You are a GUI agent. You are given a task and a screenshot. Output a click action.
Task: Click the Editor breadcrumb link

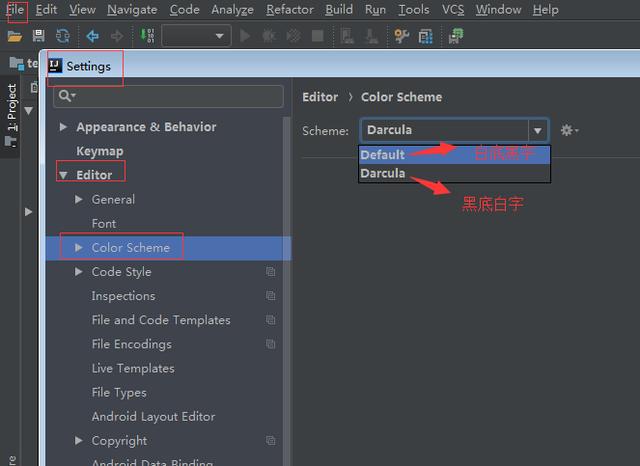(x=320, y=97)
